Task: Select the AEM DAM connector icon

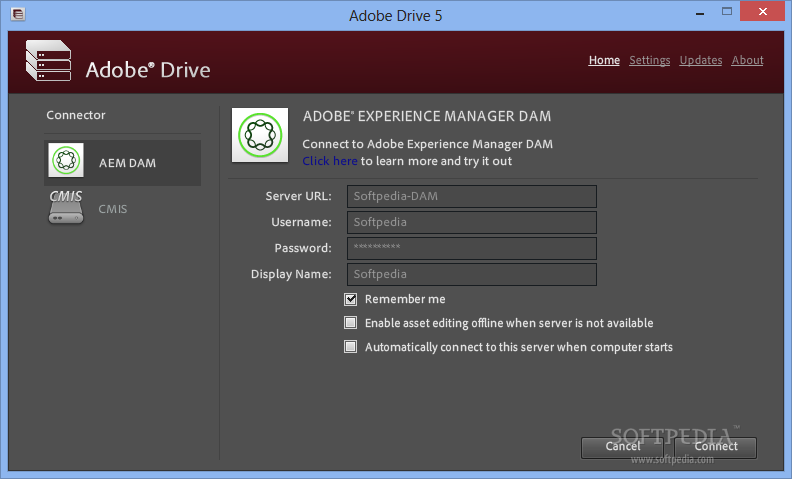Action: 66,160
